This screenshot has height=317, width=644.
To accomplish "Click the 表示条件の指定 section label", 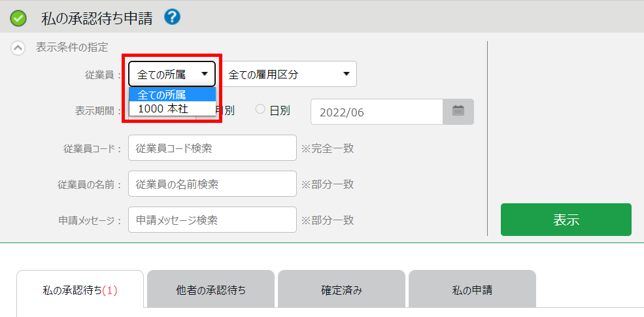I will click(72, 47).
